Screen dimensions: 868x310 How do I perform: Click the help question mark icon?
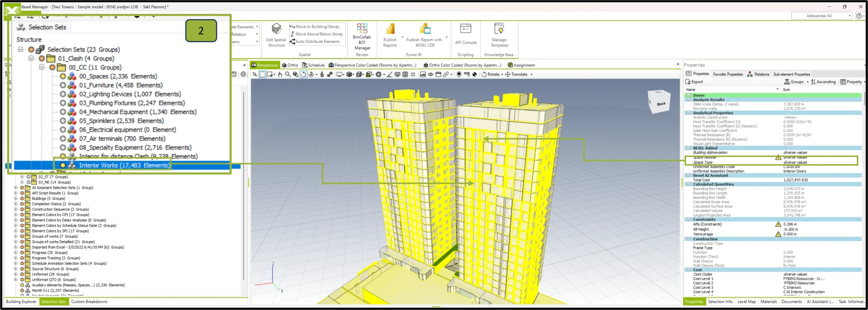click(x=859, y=16)
